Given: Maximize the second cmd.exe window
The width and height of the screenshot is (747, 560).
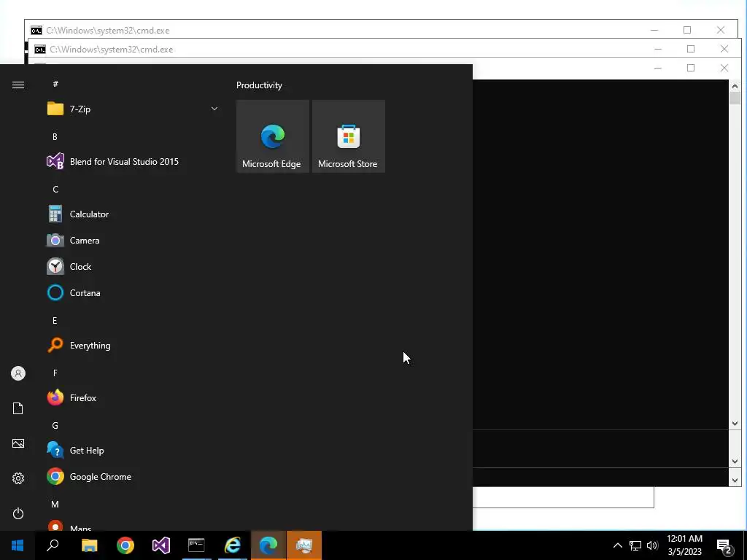Looking at the screenshot, I should click(x=691, y=49).
